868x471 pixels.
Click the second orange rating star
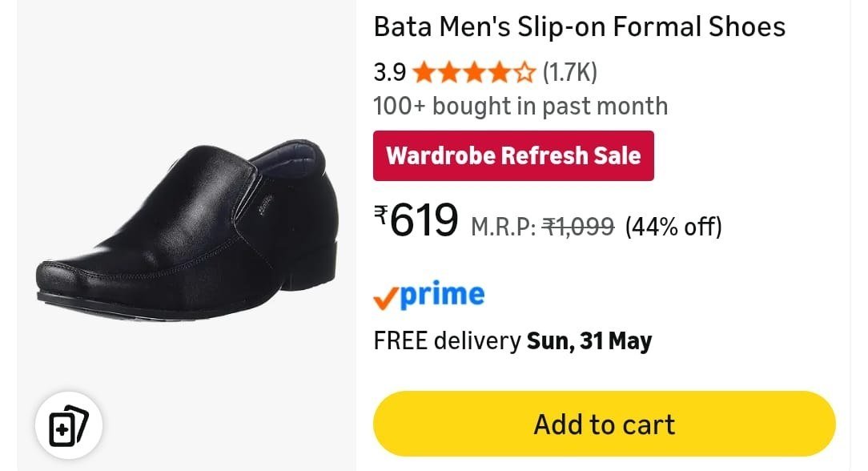[449, 73]
